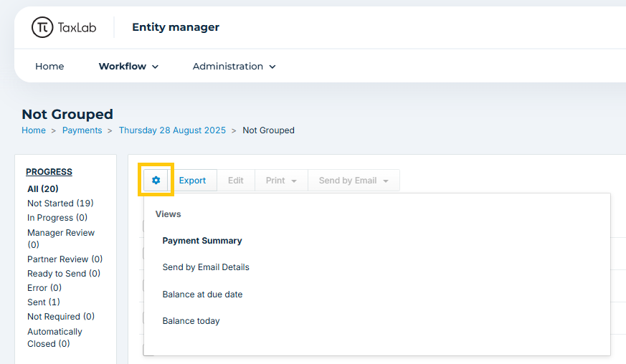The image size is (626, 364).
Task: Go to Home in navigation bar
Action: pos(49,66)
